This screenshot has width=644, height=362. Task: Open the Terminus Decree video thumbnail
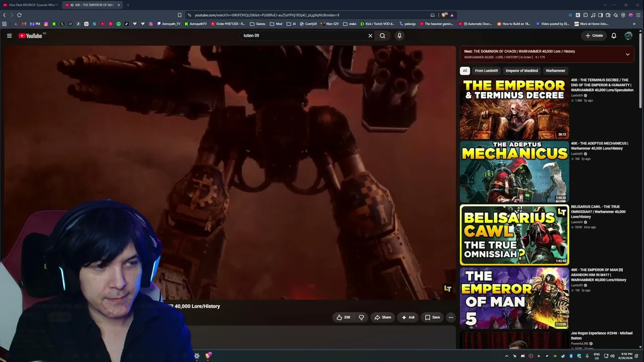[x=514, y=108]
